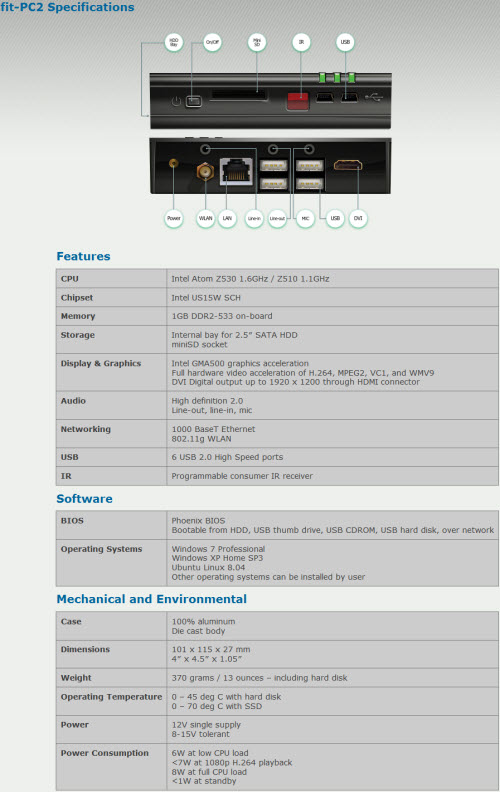Click the power jack on rear panel
The height and width of the screenshot is (792, 500).
(x=173, y=163)
